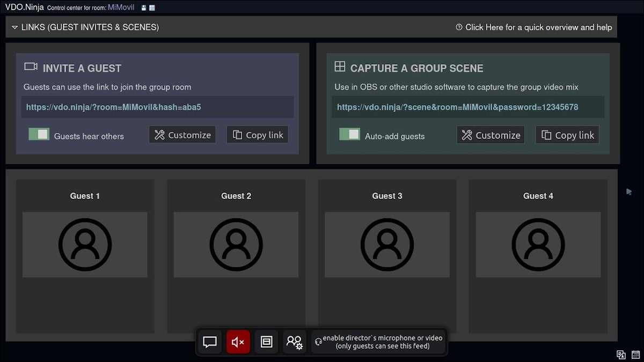
Task: Open the layout grid icon in bottom-right corner
Action: click(x=636, y=354)
